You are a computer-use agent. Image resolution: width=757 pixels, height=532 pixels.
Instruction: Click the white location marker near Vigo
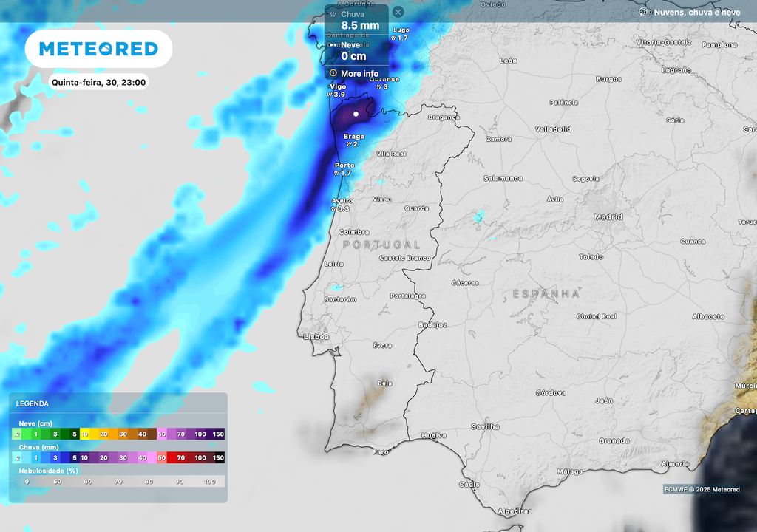356,114
